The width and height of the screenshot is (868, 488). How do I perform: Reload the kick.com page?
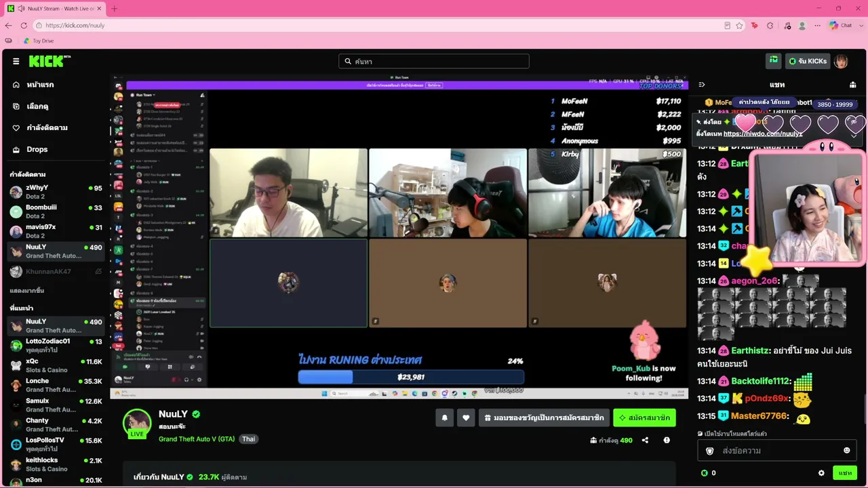[24, 26]
